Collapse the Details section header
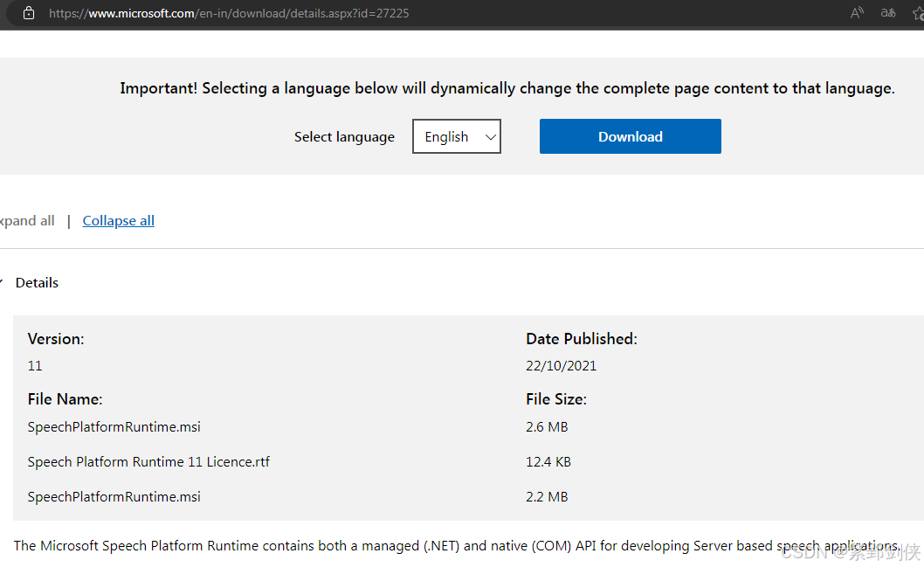This screenshot has height=567, width=924. pos(37,283)
